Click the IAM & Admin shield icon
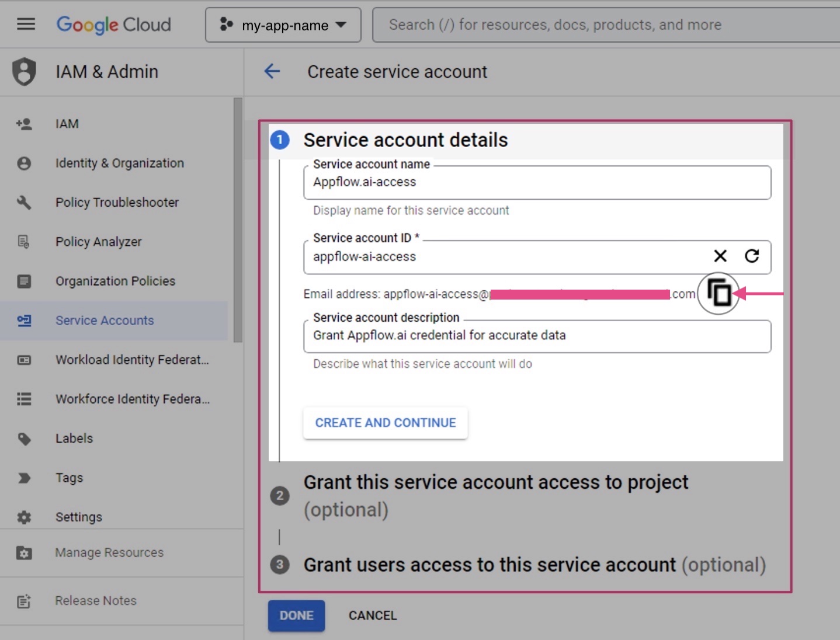This screenshot has height=640, width=840. (24, 71)
